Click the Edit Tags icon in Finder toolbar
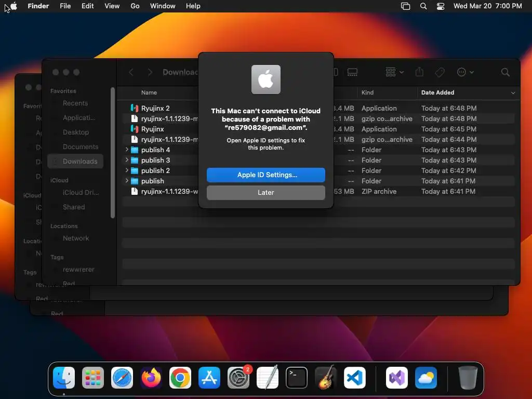The image size is (532, 399). point(440,72)
